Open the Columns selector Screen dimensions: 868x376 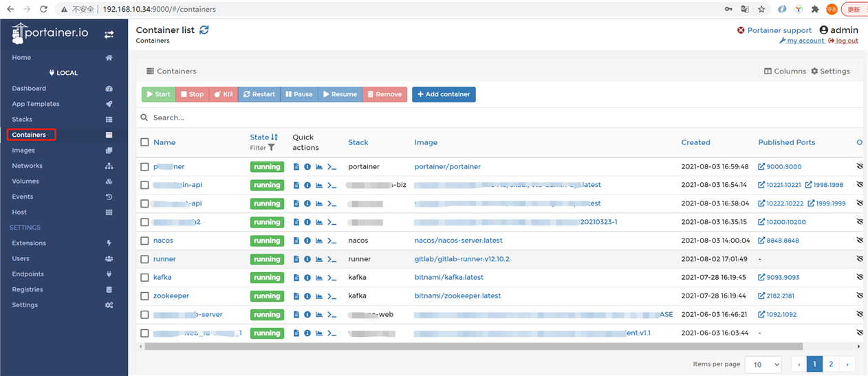point(785,71)
